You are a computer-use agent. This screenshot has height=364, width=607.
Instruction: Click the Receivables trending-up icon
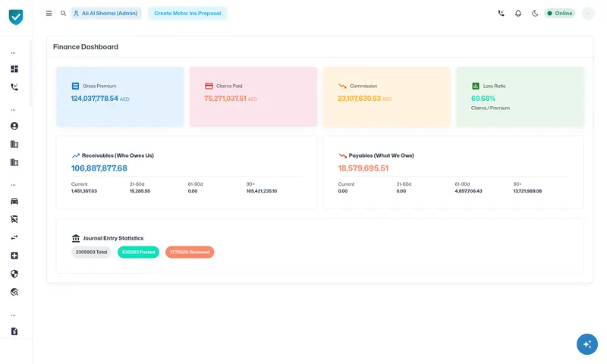coord(76,155)
